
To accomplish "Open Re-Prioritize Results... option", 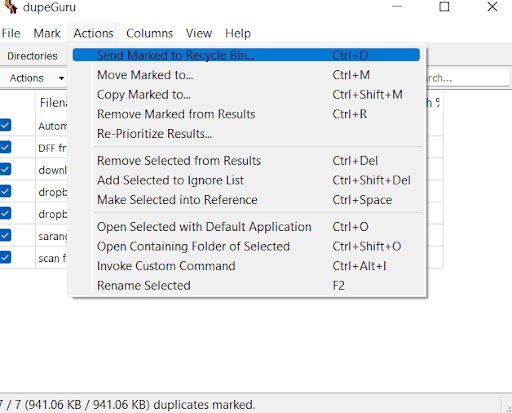I will tap(246, 134).
